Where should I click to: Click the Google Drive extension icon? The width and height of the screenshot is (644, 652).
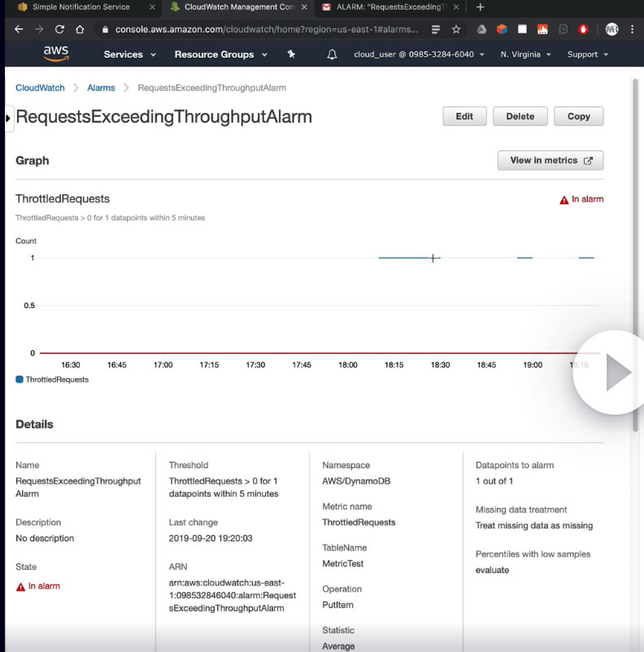[x=481, y=29]
